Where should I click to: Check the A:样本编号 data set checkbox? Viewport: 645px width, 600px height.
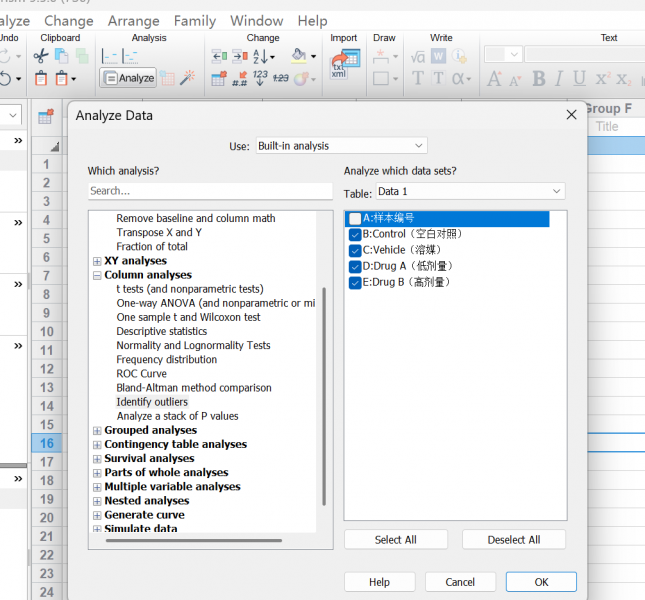[355, 218]
